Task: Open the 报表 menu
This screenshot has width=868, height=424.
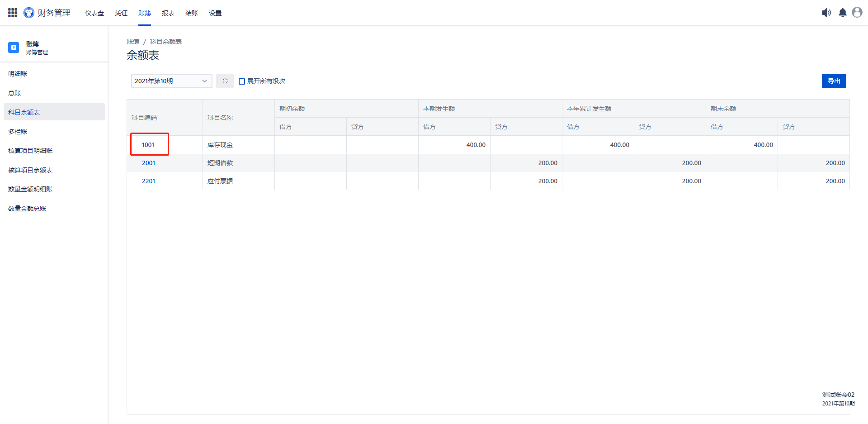Action: [x=168, y=13]
